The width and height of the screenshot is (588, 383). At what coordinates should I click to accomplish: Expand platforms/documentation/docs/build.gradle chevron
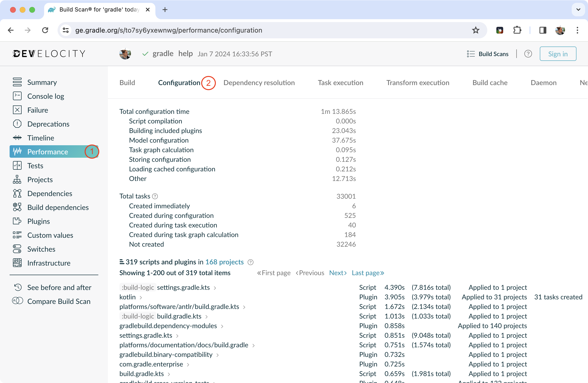pos(253,345)
